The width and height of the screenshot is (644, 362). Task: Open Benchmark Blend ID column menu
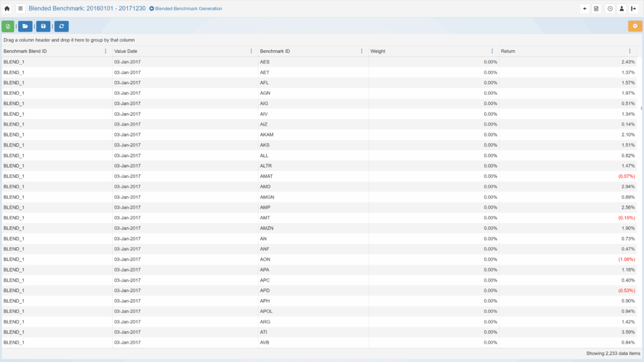point(105,51)
